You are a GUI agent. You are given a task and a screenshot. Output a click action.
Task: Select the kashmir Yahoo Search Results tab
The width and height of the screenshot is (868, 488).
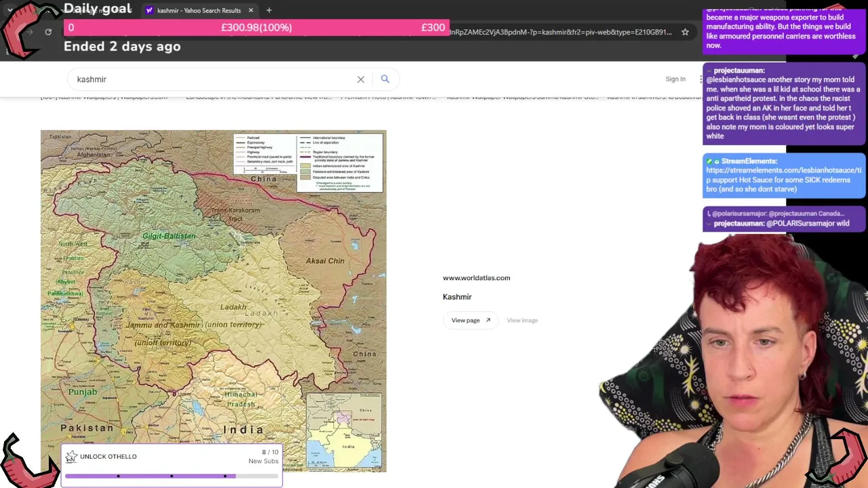[x=199, y=10]
